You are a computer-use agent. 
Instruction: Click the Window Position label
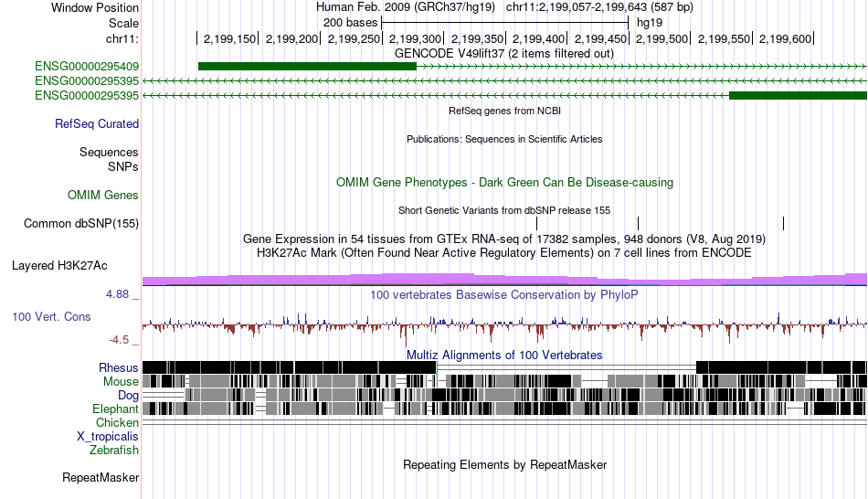pos(95,7)
